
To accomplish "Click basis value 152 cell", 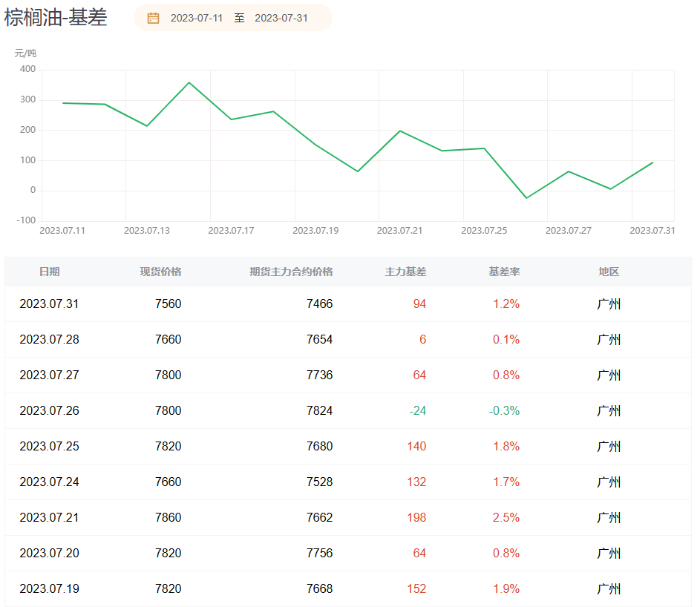I will (x=416, y=588).
